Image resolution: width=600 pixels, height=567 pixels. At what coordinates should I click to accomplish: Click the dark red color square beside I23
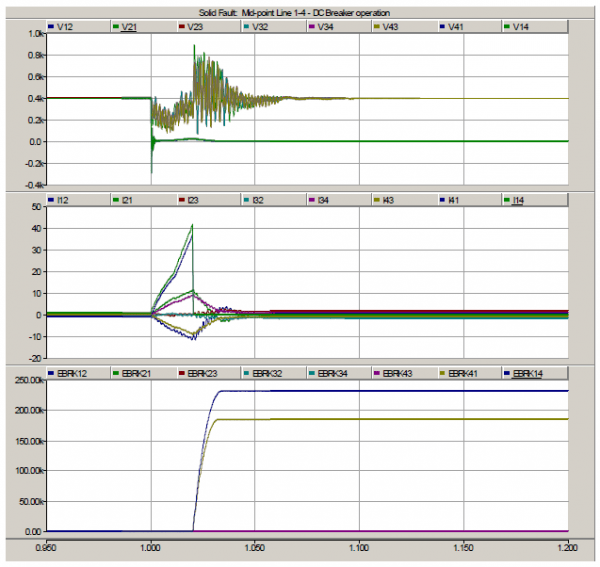[182, 200]
